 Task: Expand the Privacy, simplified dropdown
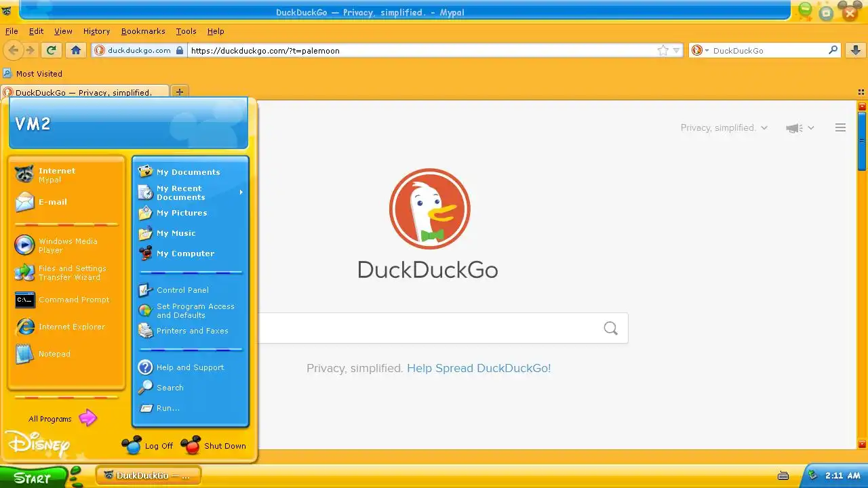point(724,127)
